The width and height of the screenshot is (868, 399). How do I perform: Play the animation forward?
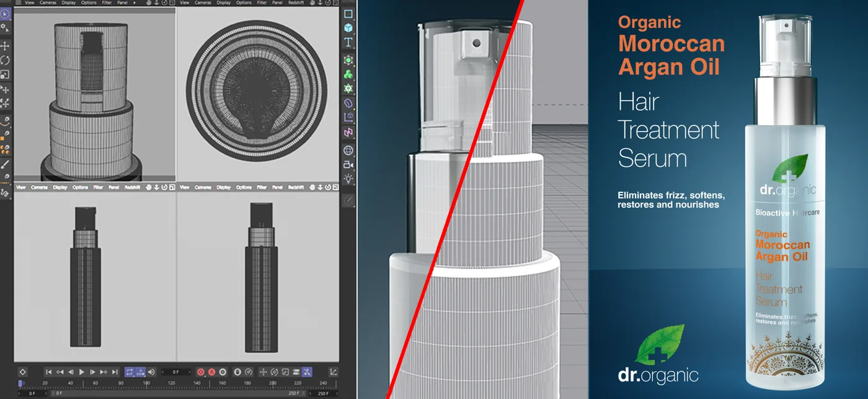tap(82, 372)
